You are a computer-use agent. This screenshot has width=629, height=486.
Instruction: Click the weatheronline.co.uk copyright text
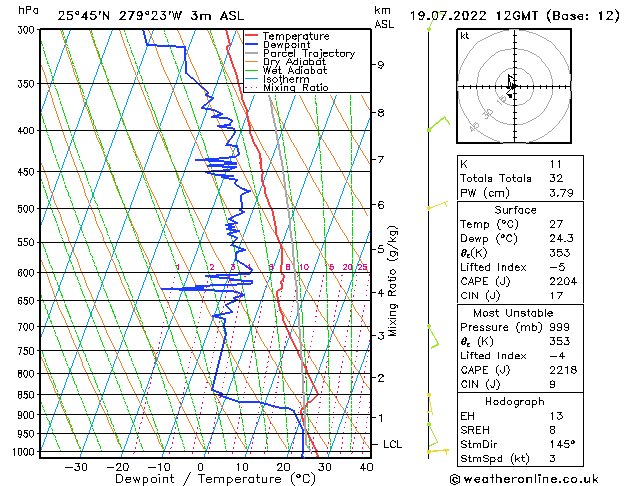pyautogui.click(x=524, y=479)
